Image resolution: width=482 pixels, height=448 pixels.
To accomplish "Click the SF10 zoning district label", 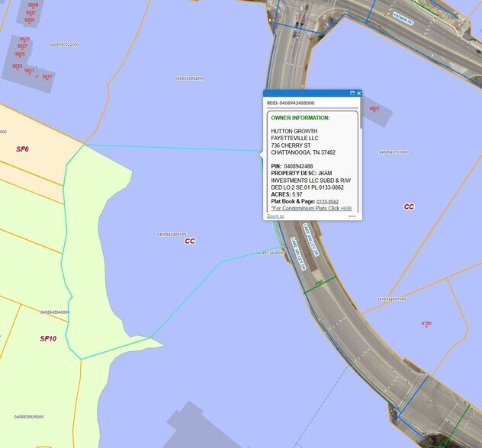I will point(48,338).
